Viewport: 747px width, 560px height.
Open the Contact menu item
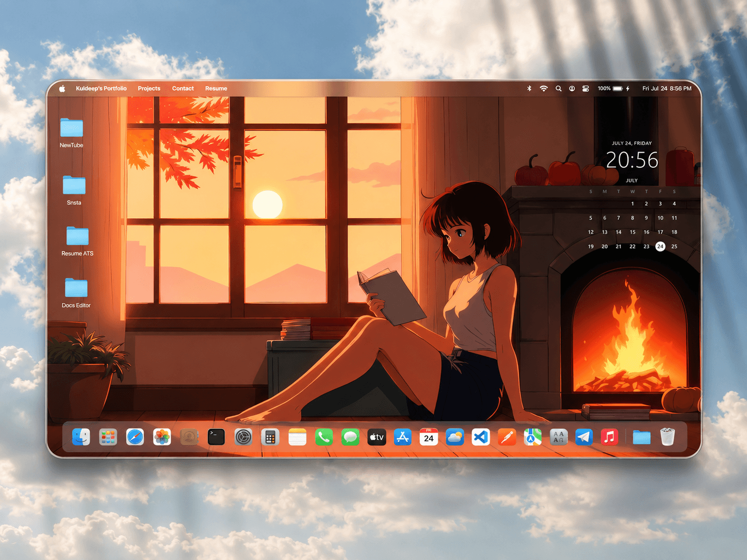point(183,89)
